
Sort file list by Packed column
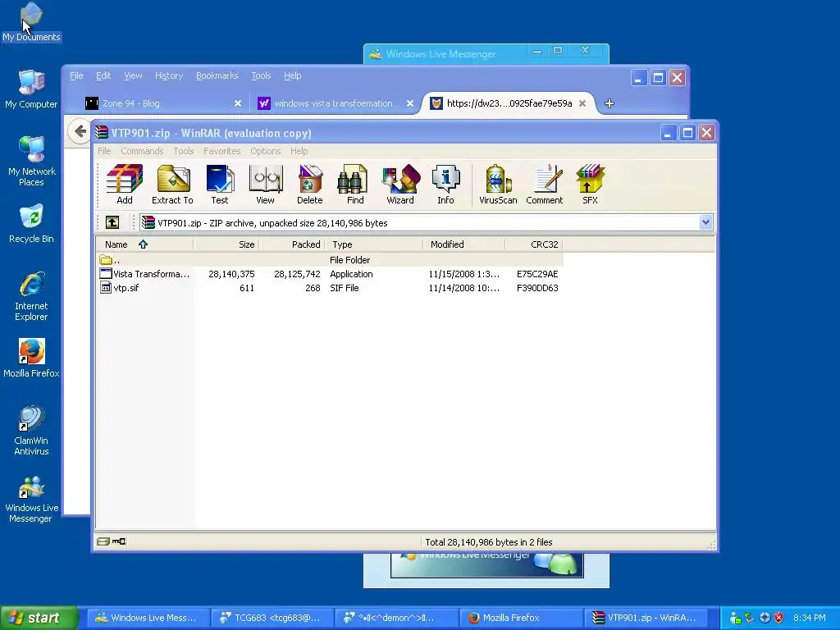coord(292,244)
